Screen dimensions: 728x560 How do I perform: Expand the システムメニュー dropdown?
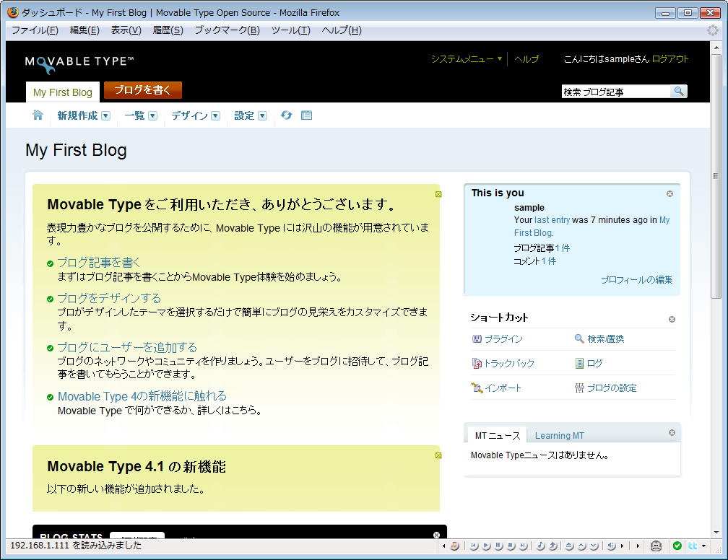[x=467, y=59]
